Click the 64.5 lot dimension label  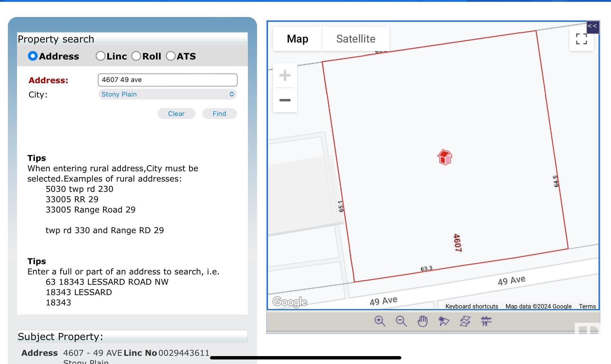click(x=555, y=181)
